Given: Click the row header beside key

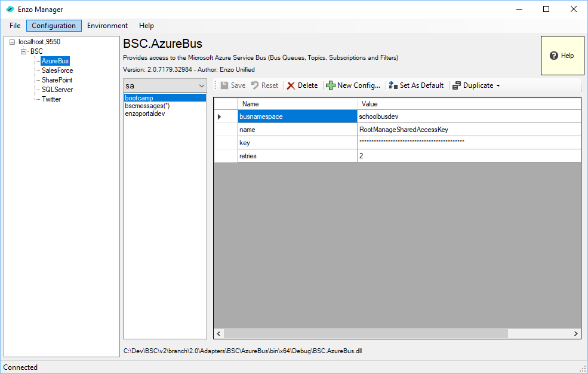Looking at the screenshot, I should click(x=226, y=143).
